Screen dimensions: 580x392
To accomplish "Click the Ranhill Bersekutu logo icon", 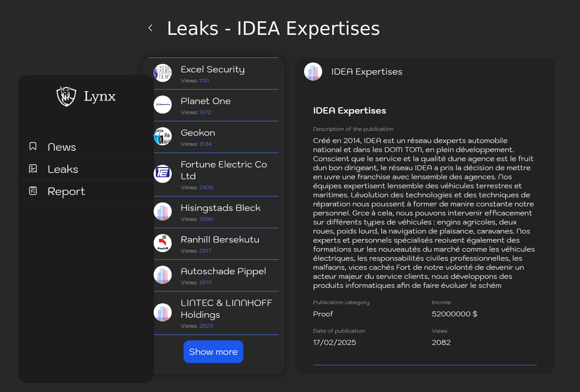I will (163, 243).
